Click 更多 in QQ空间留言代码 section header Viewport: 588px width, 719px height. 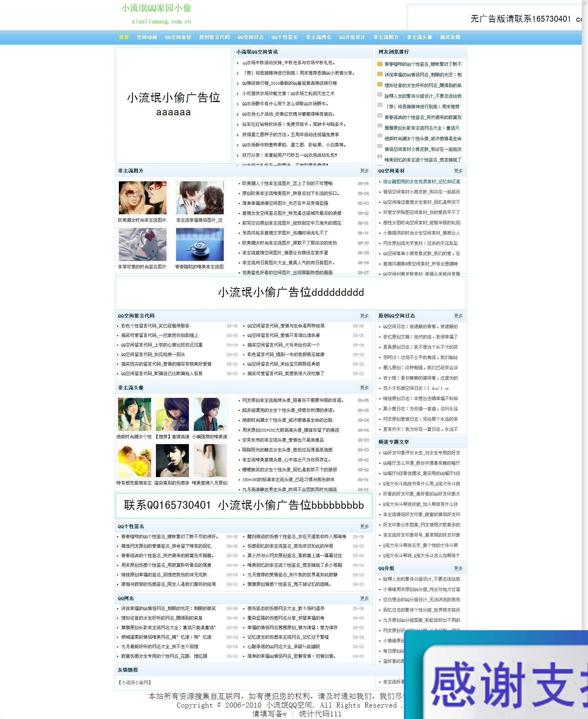click(x=364, y=316)
